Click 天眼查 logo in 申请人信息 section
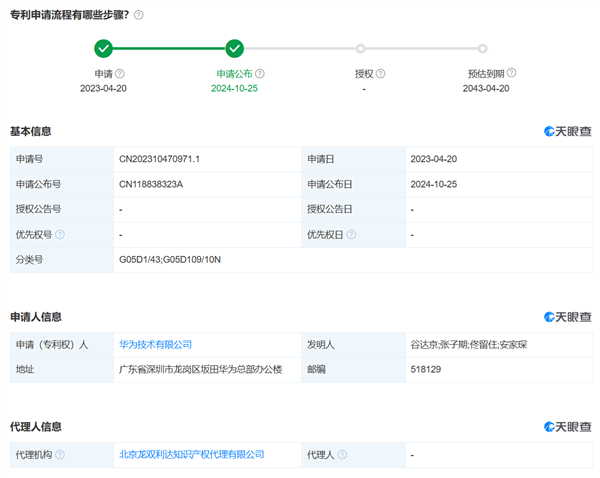This screenshot has width=600, height=478. pos(567,317)
